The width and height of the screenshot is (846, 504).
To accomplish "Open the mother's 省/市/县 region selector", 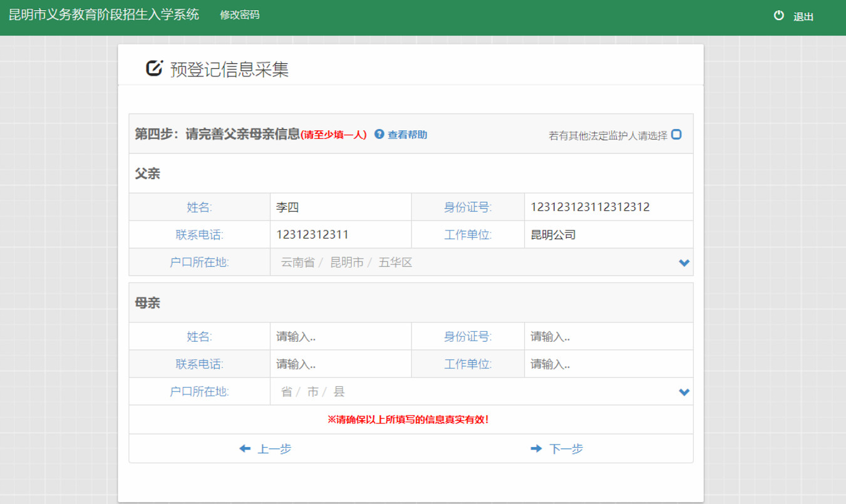I will pos(482,391).
